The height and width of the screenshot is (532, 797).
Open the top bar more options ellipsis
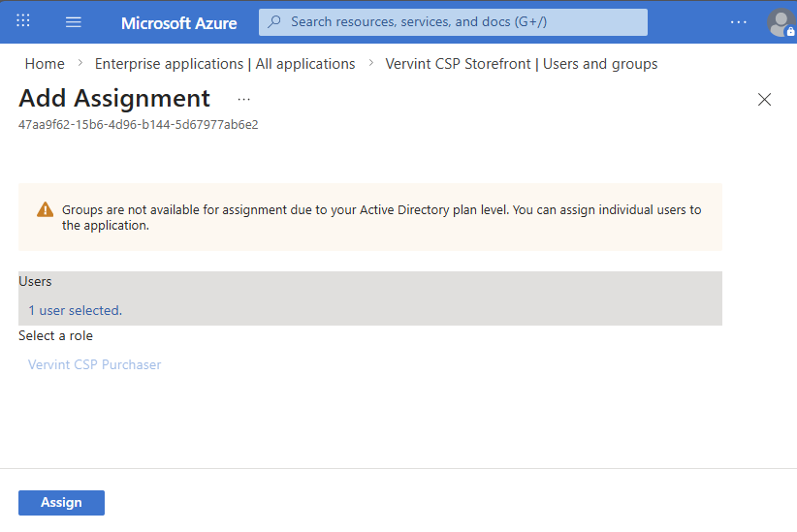(738, 22)
